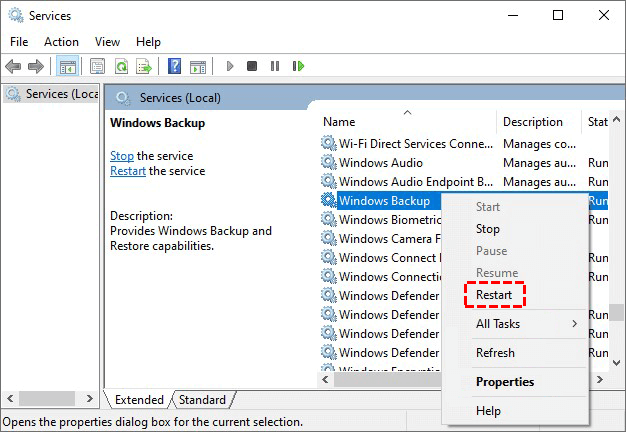Click the Restart Service toolbar icon
Screen dimensions: 626x432
(298, 66)
